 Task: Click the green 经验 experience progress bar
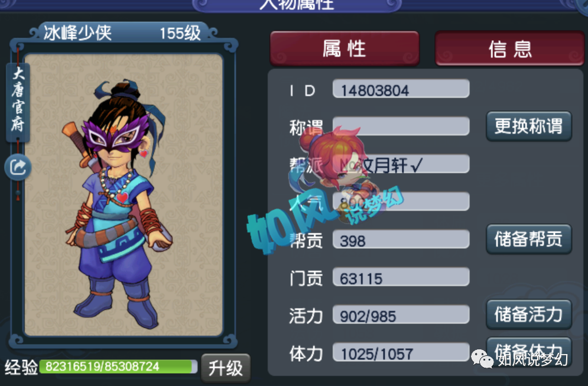pos(119,366)
